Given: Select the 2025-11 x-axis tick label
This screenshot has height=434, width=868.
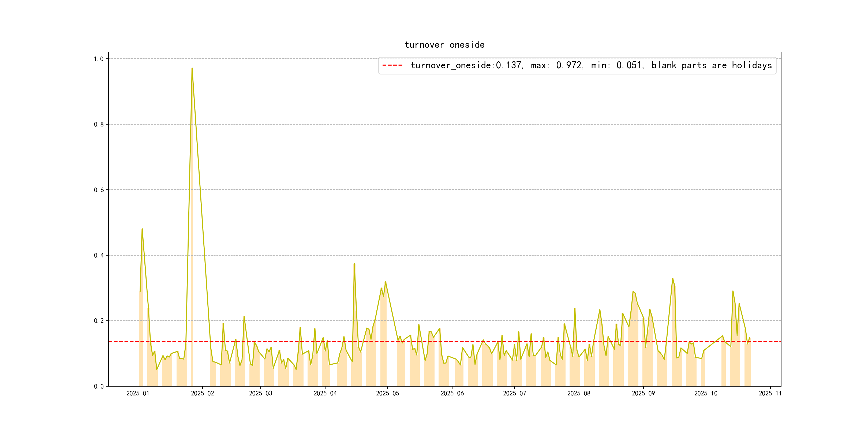Looking at the screenshot, I should pyautogui.click(x=770, y=393).
